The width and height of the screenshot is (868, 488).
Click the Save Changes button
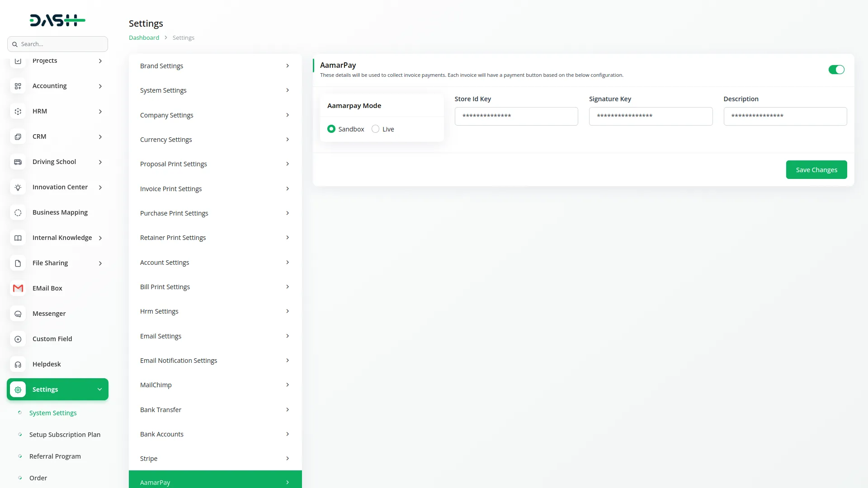[816, 170]
